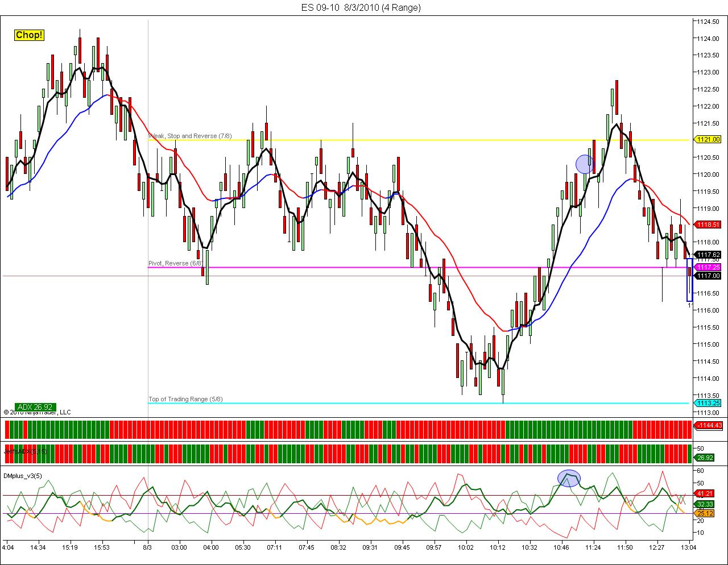728x565 pixels.
Task: Click the yellow Chop! label
Action: [x=29, y=35]
